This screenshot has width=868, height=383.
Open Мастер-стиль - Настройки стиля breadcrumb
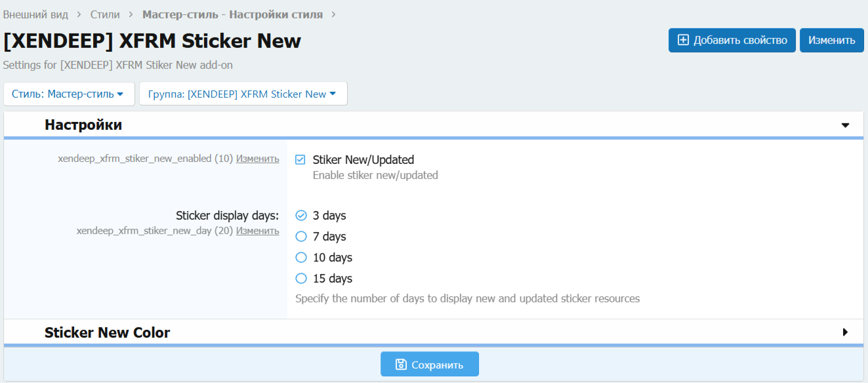click(x=232, y=14)
